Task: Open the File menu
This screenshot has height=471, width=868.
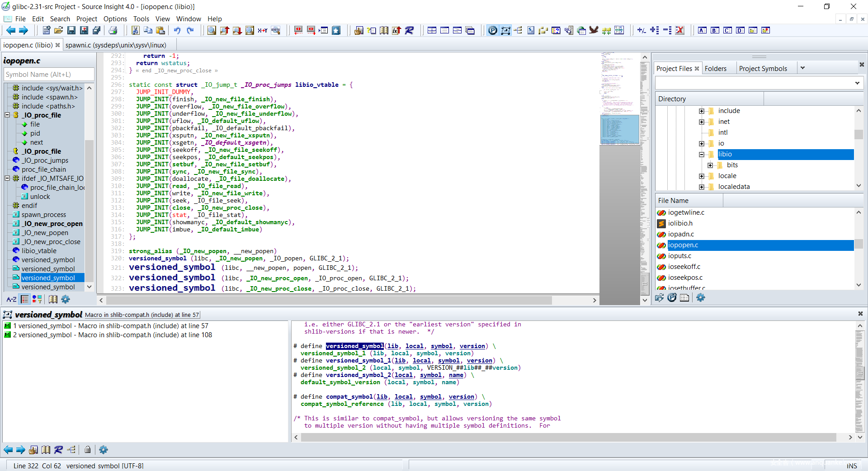Action: 20,19
